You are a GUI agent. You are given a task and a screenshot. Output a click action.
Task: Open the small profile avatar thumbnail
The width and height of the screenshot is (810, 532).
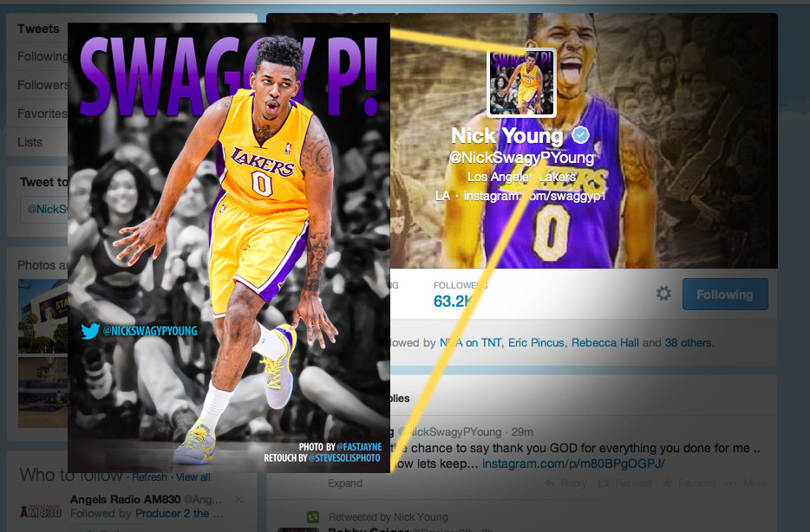click(x=521, y=82)
